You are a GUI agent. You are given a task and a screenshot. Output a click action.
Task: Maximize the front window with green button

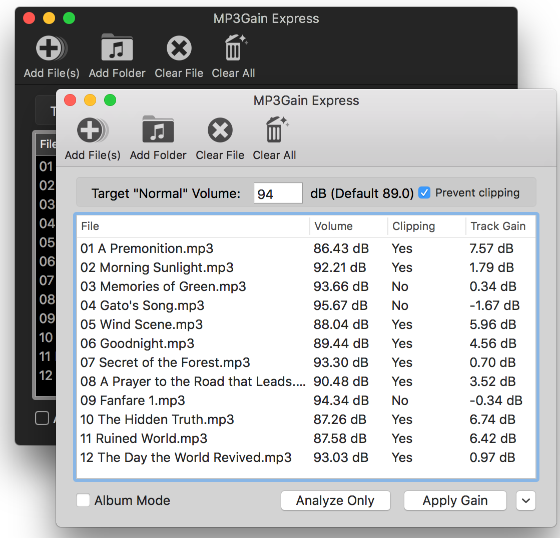click(110, 100)
